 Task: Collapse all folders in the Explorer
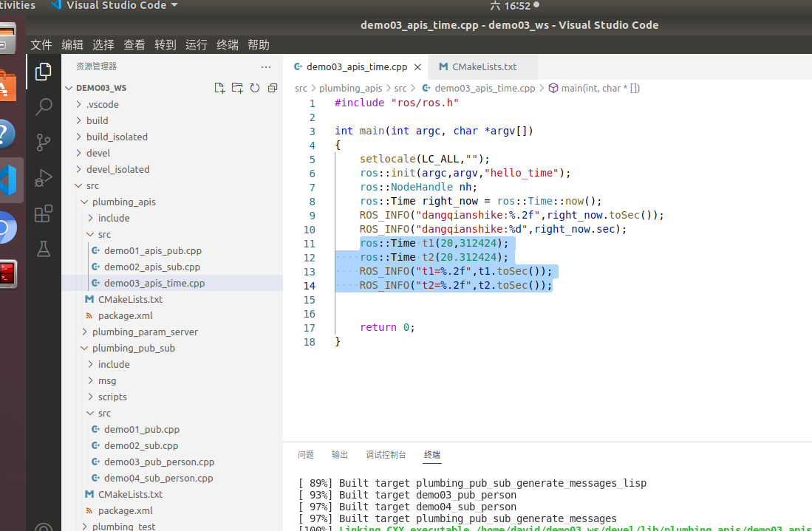(x=273, y=87)
